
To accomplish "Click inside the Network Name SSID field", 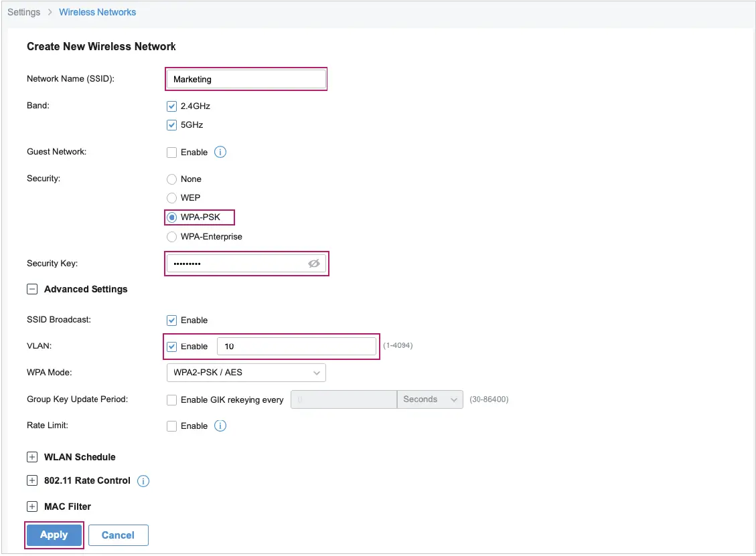I will click(x=246, y=79).
